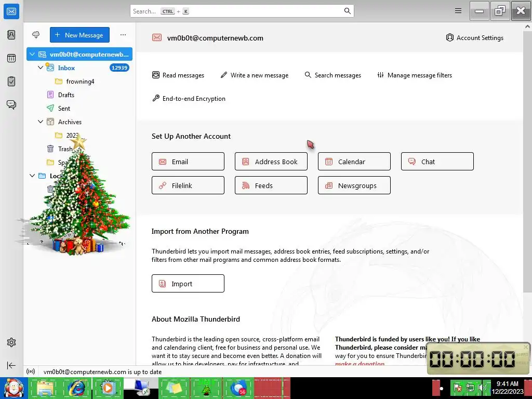Click Get Messages cloud icon
Viewport: 532px width, 399px height.
tap(36, 35)
